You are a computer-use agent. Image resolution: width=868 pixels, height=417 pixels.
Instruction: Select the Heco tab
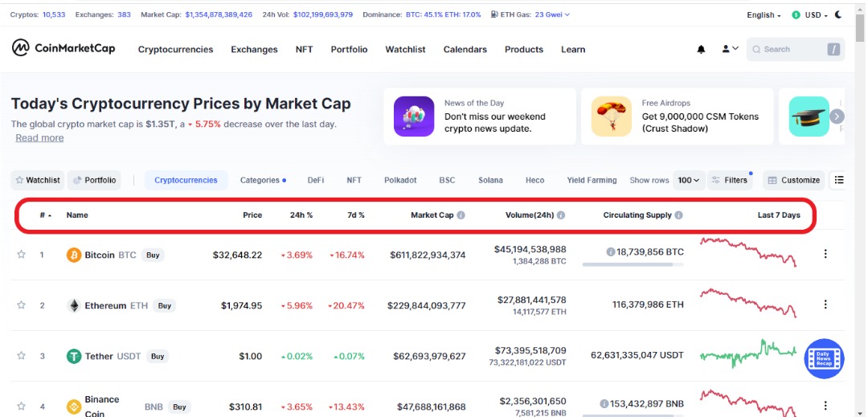(x=534, y=180)
